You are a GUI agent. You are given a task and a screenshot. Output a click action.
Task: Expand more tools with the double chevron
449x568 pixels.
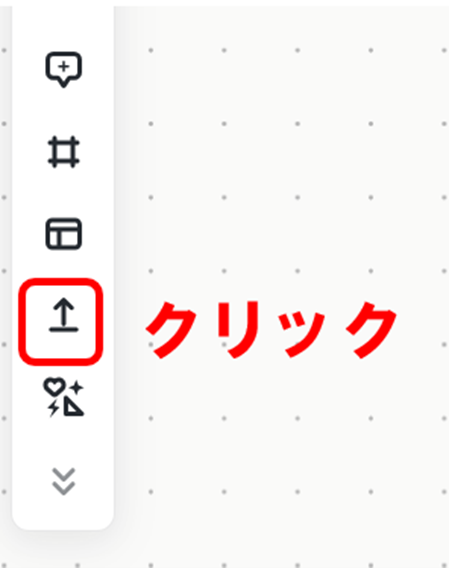64,481
